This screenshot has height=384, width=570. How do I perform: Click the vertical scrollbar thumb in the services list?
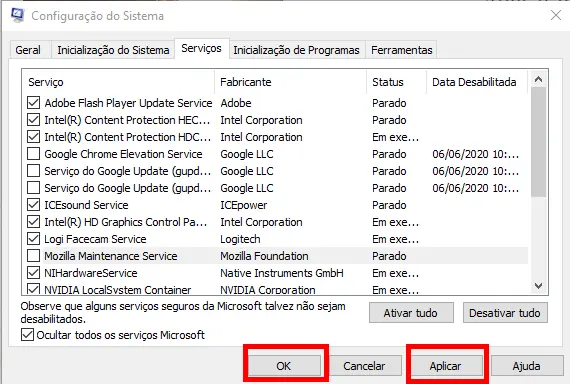538,142
